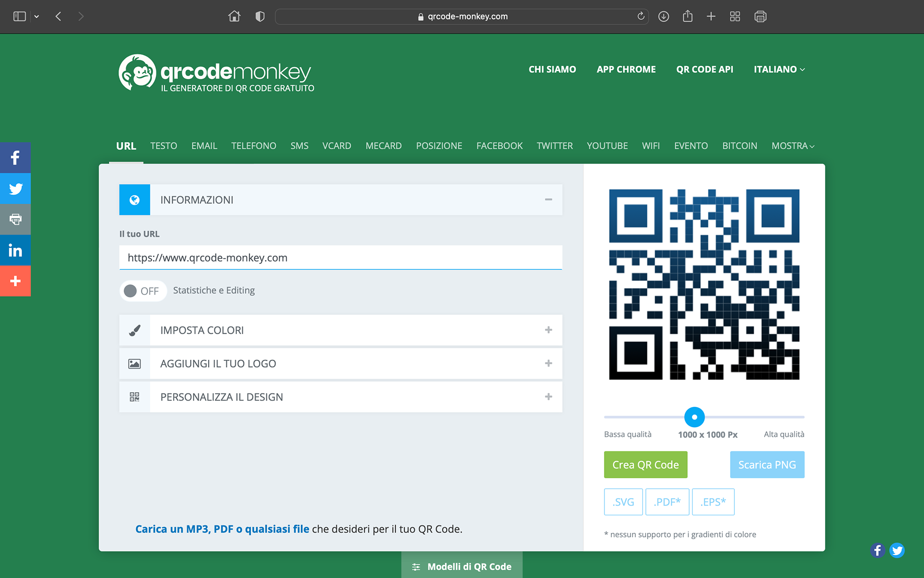Switch to the TESTO tab
The height and width of the screenshot is (578, 924).
pos(164,146)
